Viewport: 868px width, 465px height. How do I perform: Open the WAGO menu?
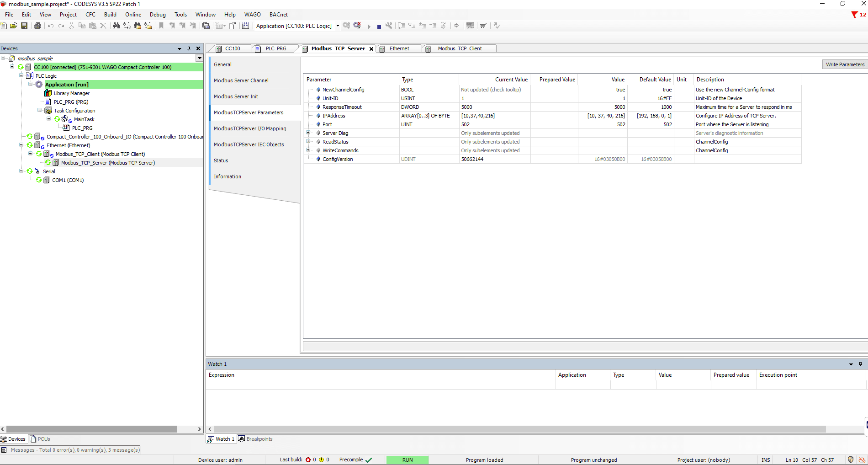tap(252, 15)
